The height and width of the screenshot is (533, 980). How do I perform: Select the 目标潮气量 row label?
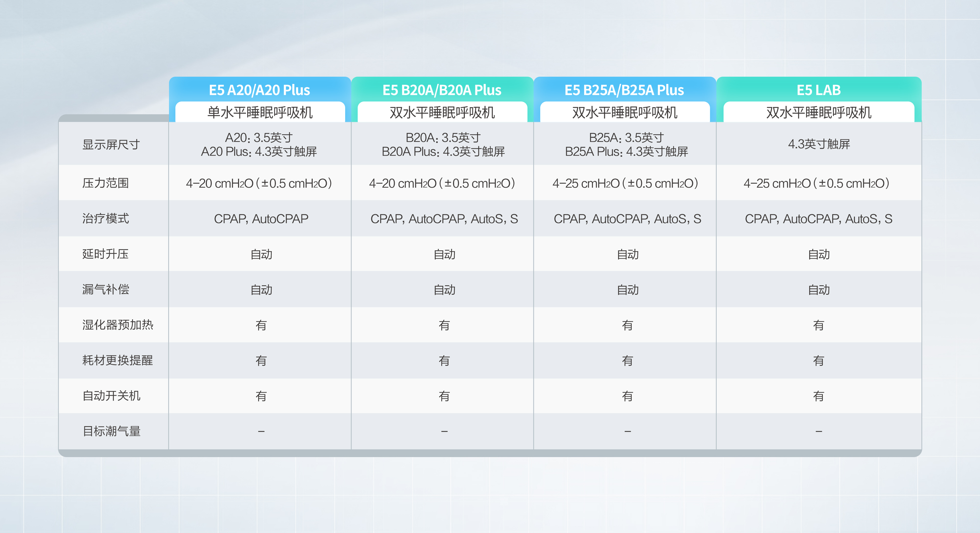click(111, 431)
